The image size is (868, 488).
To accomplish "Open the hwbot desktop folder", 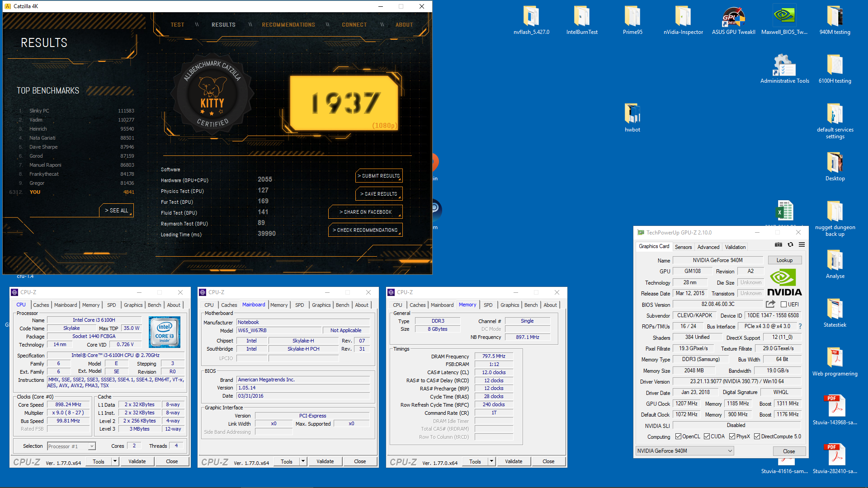I will 632,118.
